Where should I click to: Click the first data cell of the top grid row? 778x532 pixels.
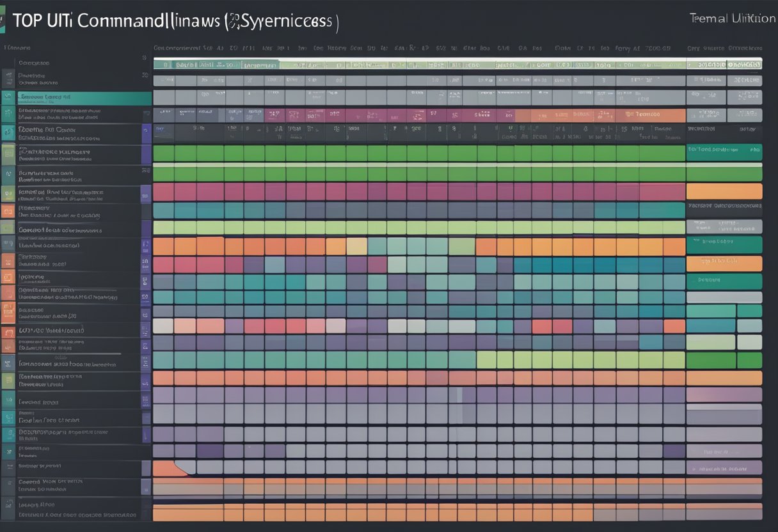(x=166, y=64)
